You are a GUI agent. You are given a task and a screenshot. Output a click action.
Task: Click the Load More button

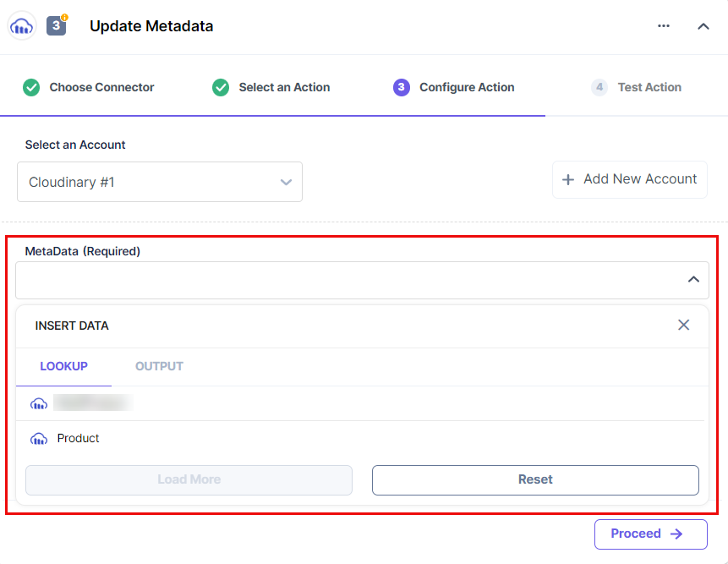tap(189, 480)
